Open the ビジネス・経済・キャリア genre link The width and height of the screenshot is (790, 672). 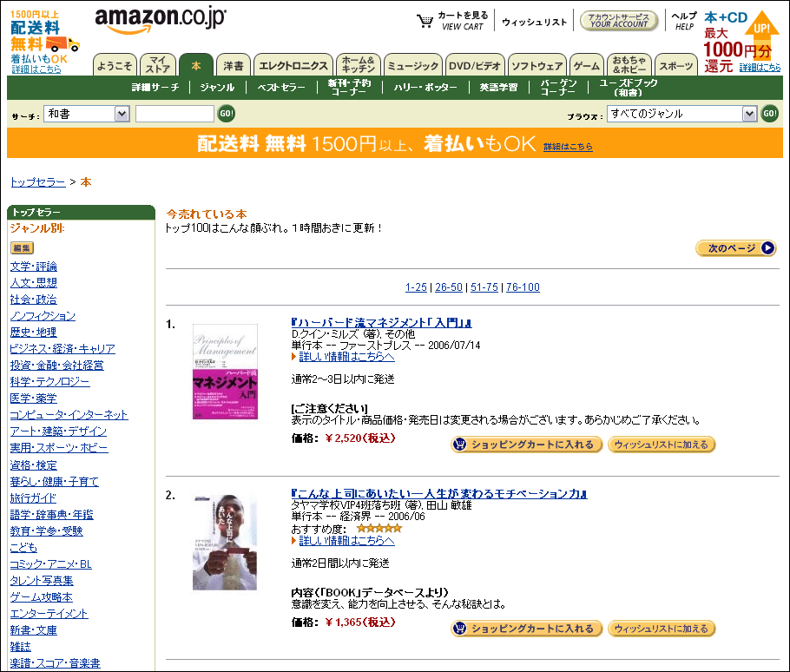tap(63, 349)
